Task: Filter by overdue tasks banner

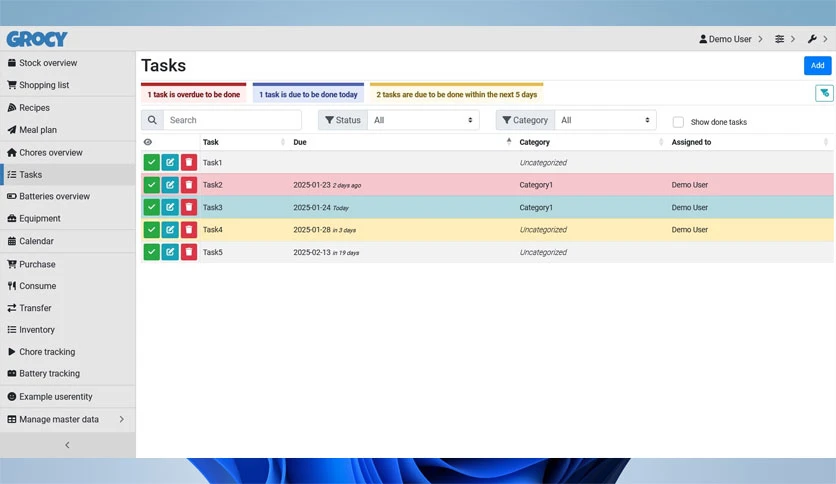Action: (194, 93)
